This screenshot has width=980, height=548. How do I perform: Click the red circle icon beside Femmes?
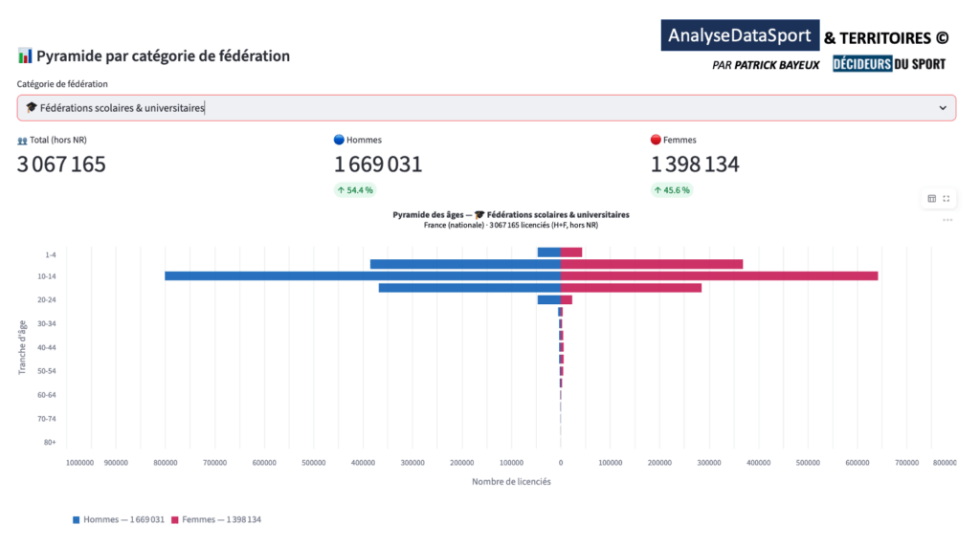point(656,141)
